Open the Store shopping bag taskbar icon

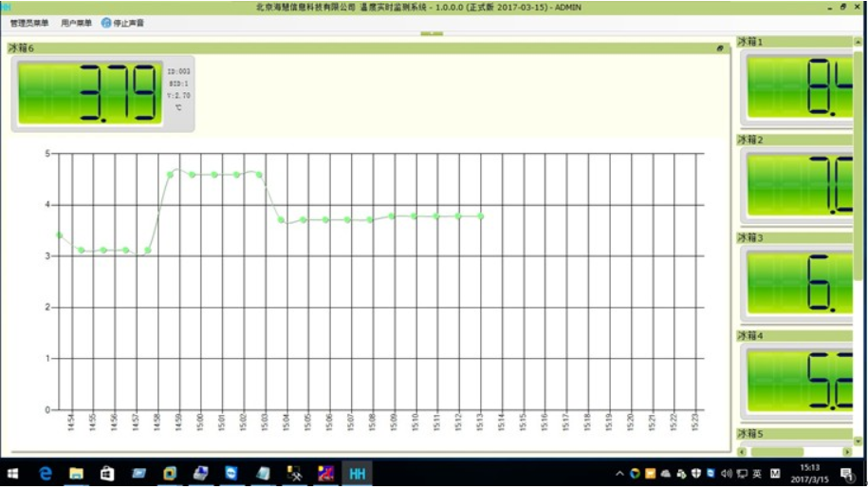pos(107,474)
